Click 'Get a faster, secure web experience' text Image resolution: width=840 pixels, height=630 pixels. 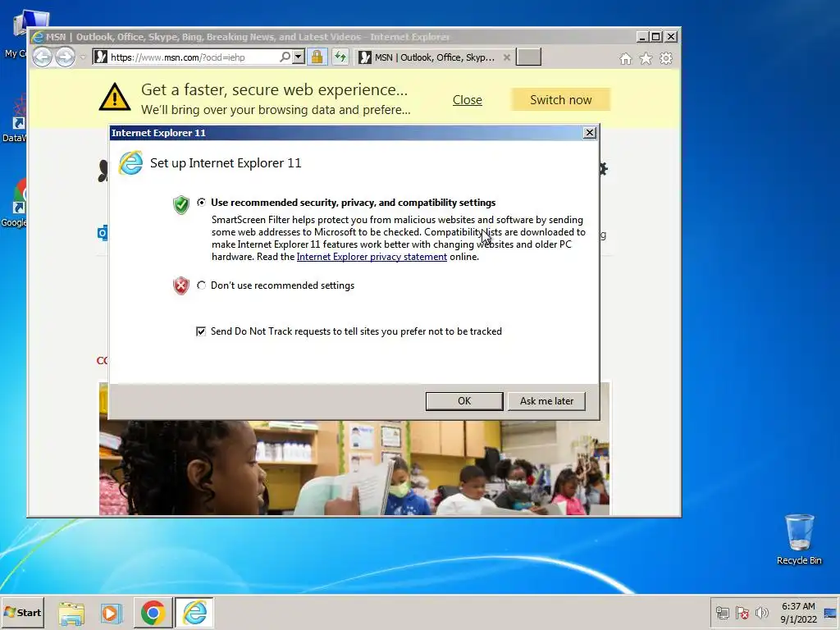274,89
